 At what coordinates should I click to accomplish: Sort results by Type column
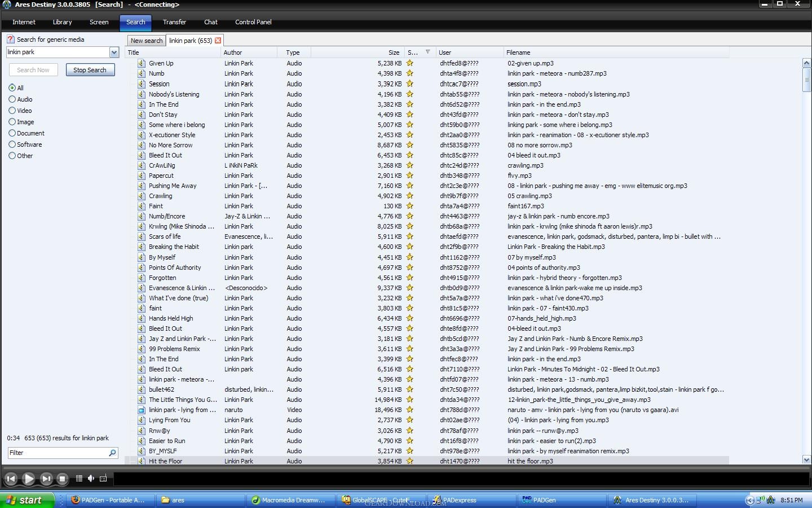tap(294, 52)
